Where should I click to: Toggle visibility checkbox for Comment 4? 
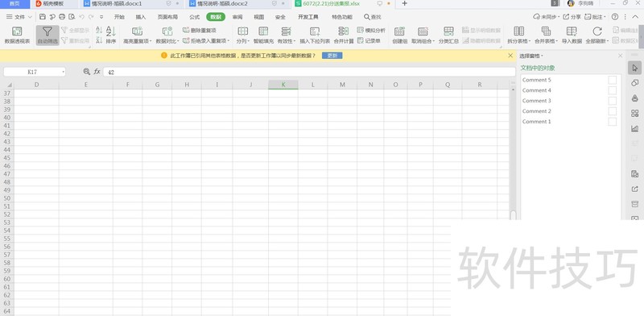[x=613, y=90]
